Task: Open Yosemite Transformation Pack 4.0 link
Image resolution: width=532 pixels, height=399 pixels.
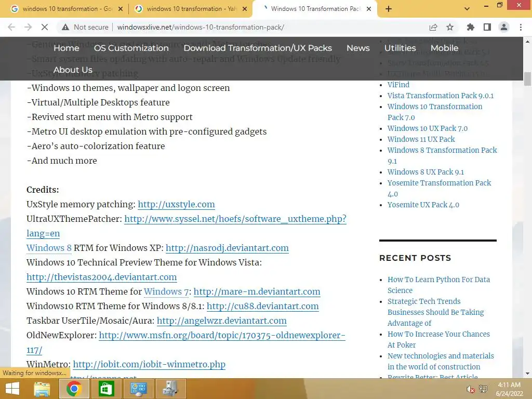Action: coord(439,189)
